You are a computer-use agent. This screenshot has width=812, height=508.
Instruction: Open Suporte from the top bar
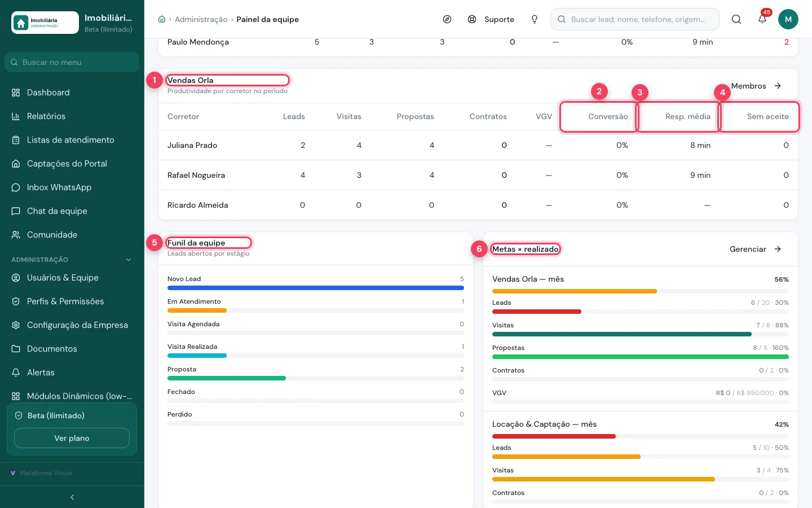point(491,19)
